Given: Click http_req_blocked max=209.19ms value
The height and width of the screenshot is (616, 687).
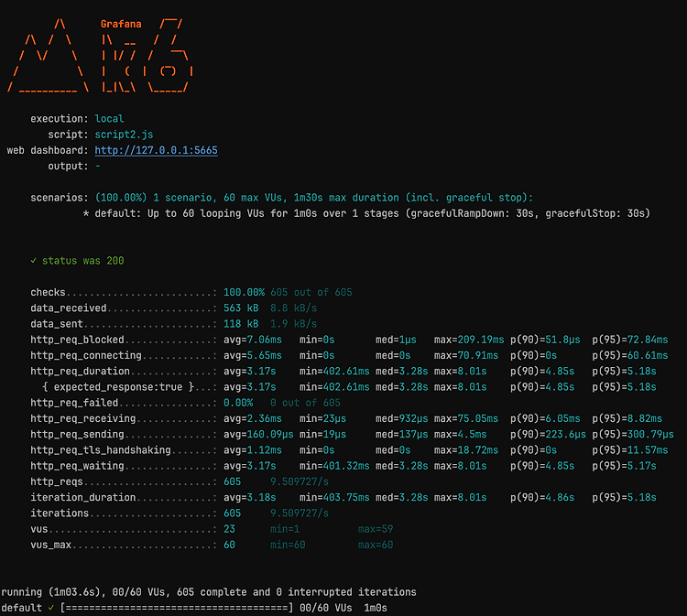Looking at the screenshot, I should [x=469, y=340].
